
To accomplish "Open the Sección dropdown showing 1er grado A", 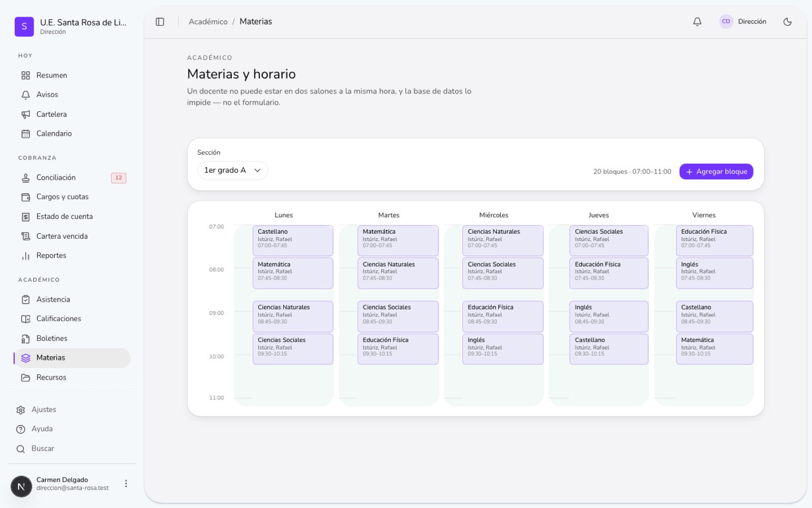I will 232,171.
